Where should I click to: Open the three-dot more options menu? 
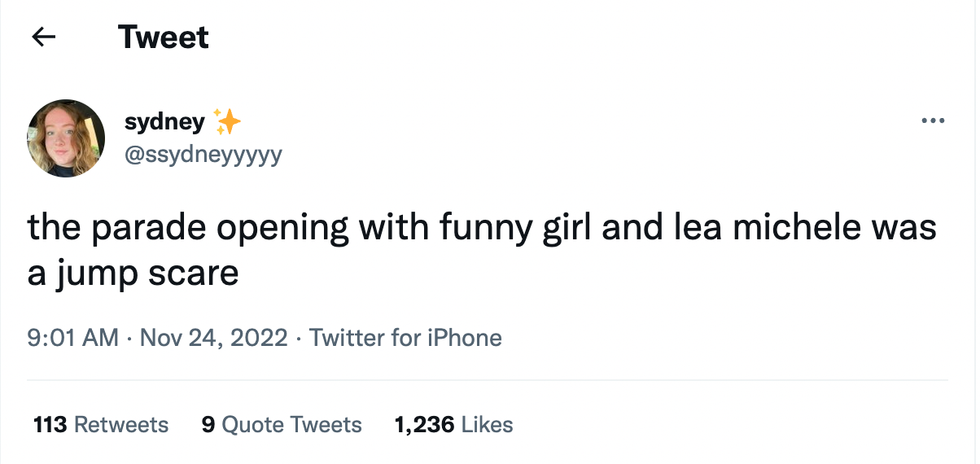932,122
